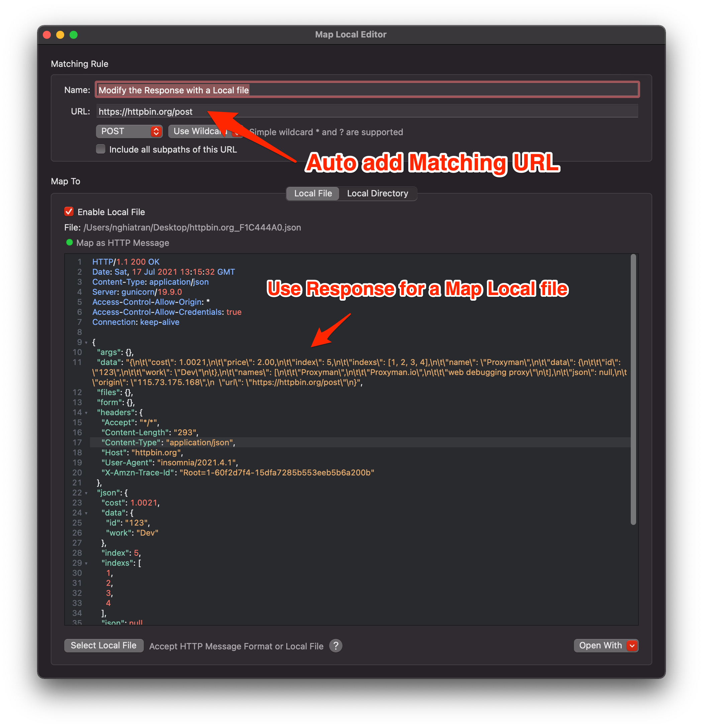Enable Include all subpaths of this URL
Viewport: 703px width, 728px height.
101,149
